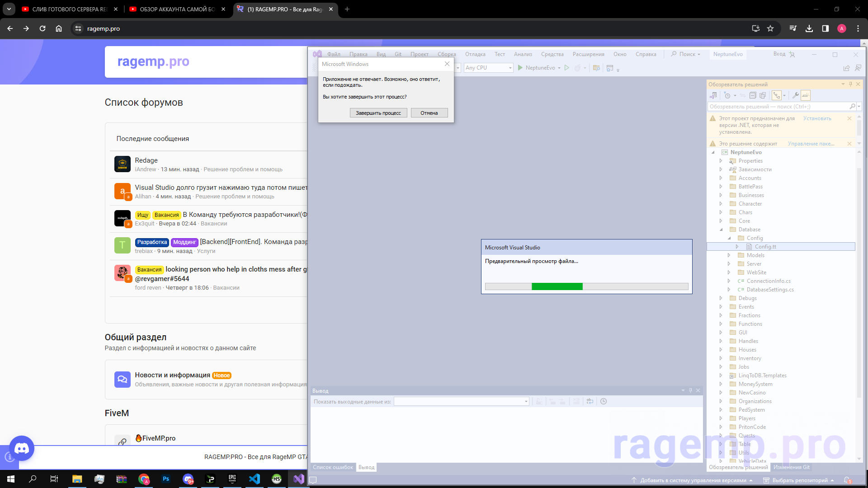Close the Microsoft Windows dialog with X
This screenshot has width=868, height=488.
coord(447,64)
